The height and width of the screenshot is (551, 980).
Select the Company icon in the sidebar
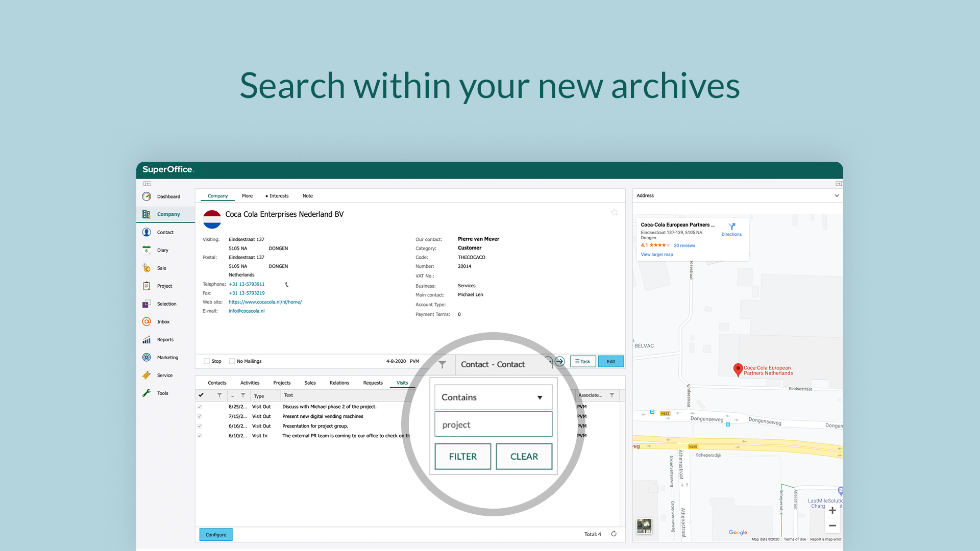pos(146,214)
